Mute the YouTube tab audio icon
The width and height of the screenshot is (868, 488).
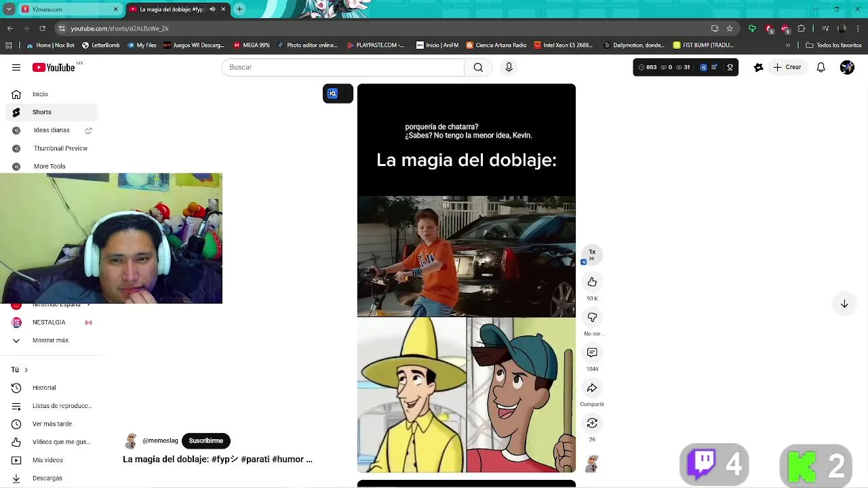(212, 9)
